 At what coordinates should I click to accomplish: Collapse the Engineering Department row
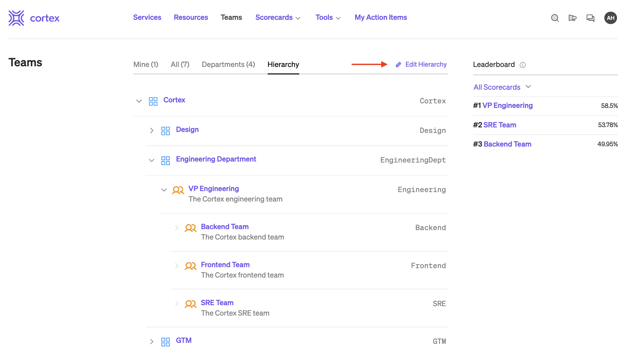point(152,160)
